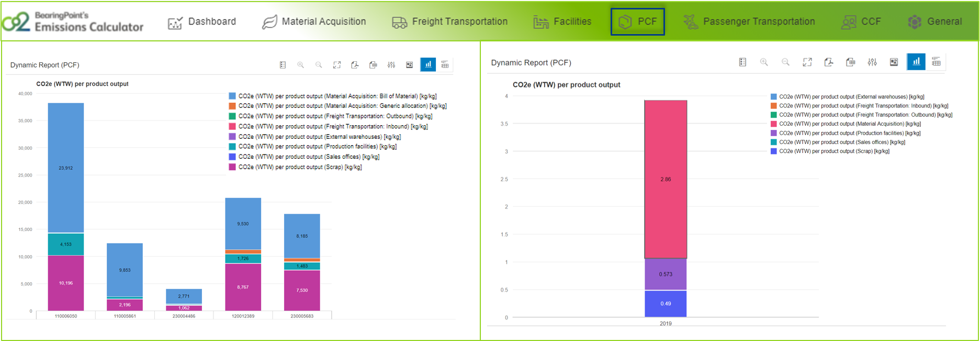Select the PCF tab
Screen dimensions: 980x341
coord(638,21)
